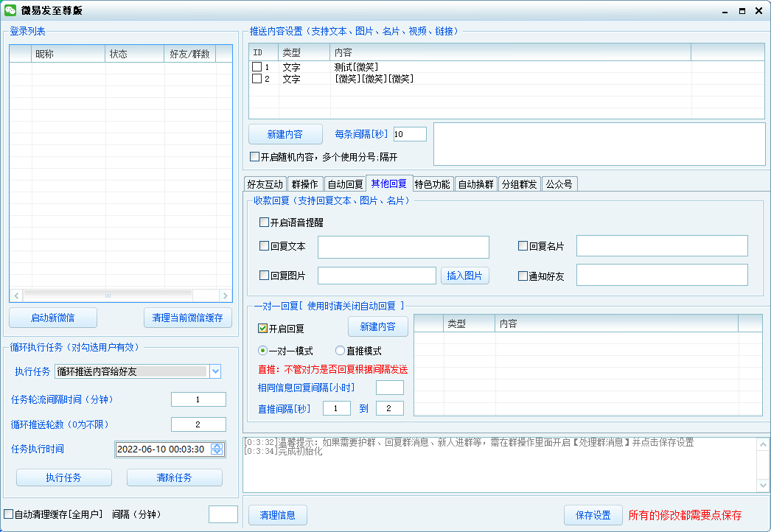Check the box for content row 1
771x532 pixels.
coord(257,67)
